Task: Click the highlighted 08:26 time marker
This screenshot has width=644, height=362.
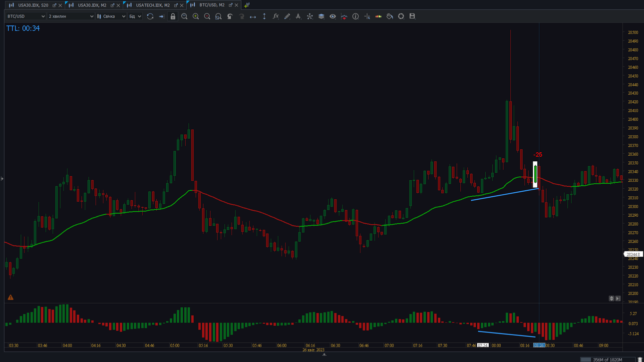Action: click(x=539, y=346)
